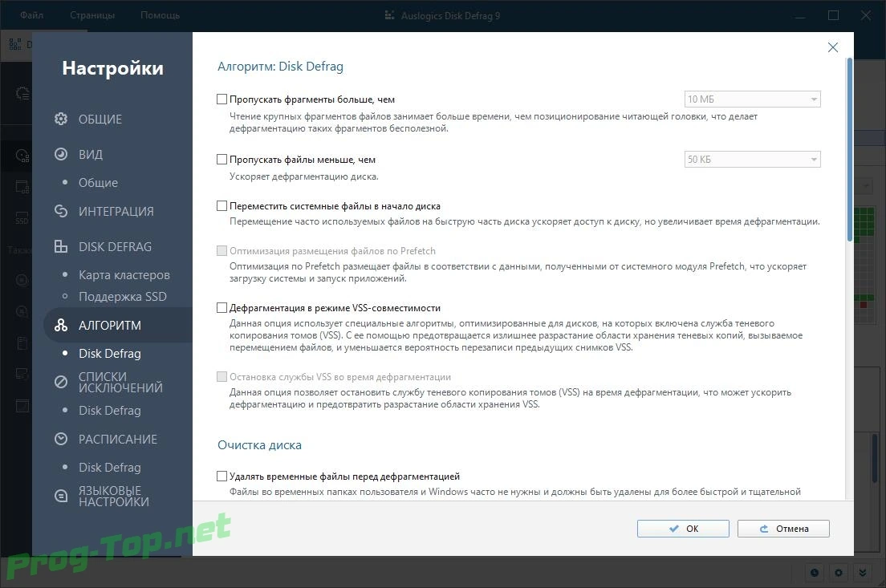Open the Помощь menu

[x=160, y=15]
